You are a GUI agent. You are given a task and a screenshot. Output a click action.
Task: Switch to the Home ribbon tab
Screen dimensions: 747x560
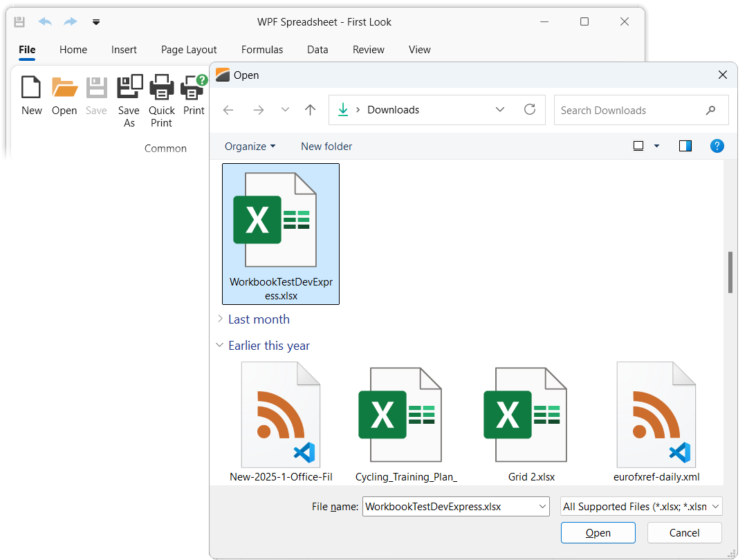coord(73,50)
